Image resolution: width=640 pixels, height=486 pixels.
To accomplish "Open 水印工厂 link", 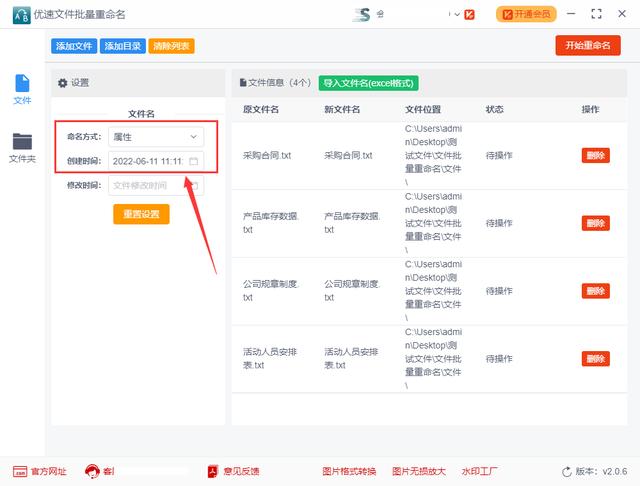I will click(x=480, y=472).
